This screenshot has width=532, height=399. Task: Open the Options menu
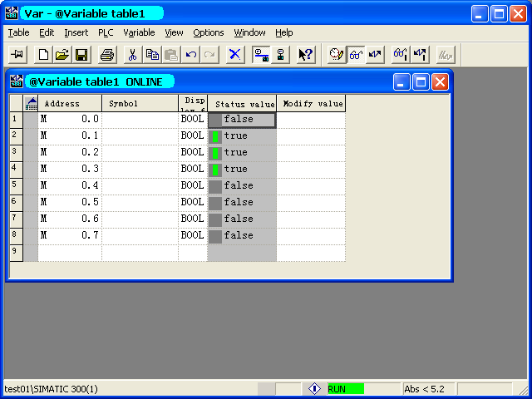tap(209, 32)
